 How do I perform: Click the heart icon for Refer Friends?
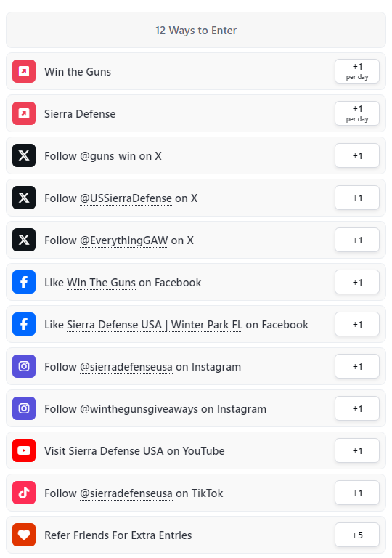(24, 535)
